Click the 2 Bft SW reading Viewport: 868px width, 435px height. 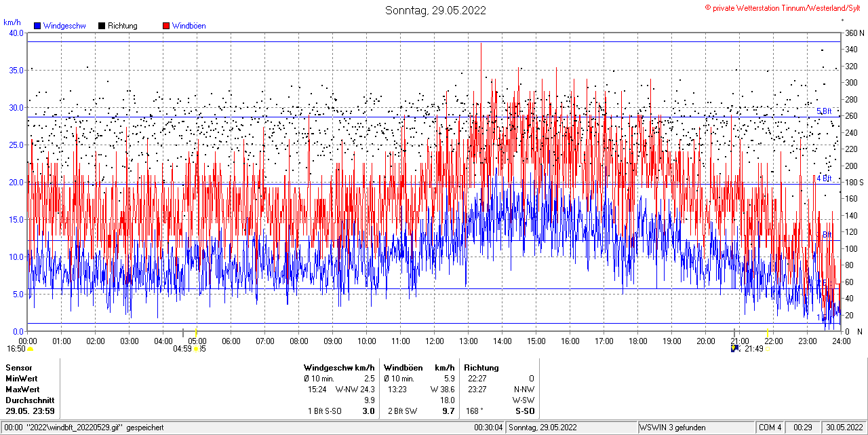pyautogui.click(x=402, y=411)
